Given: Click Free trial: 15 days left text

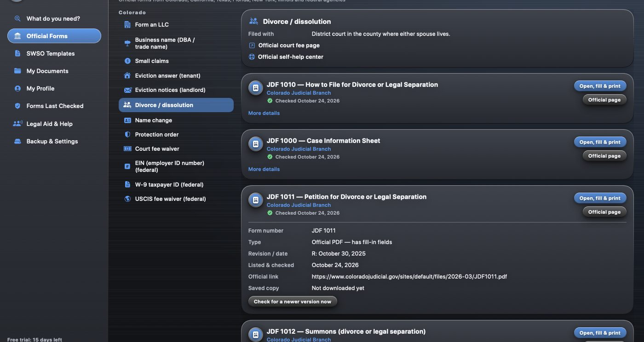Looking at the screenshot, I should pos(34,340).
